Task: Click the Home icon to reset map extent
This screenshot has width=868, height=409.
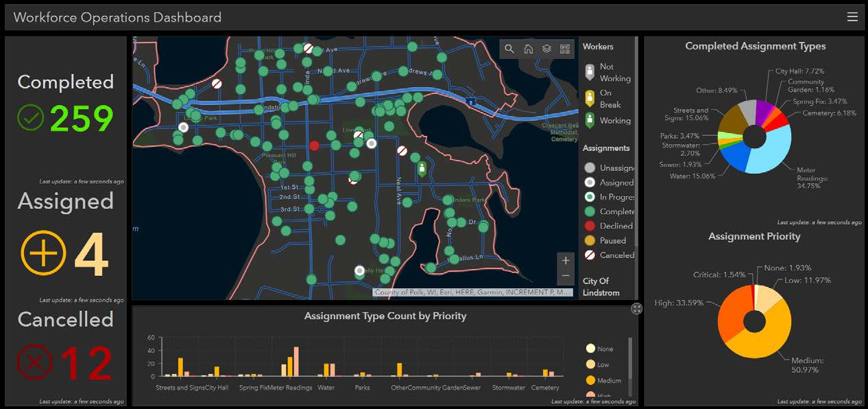Action: click(x=527, y=49)
